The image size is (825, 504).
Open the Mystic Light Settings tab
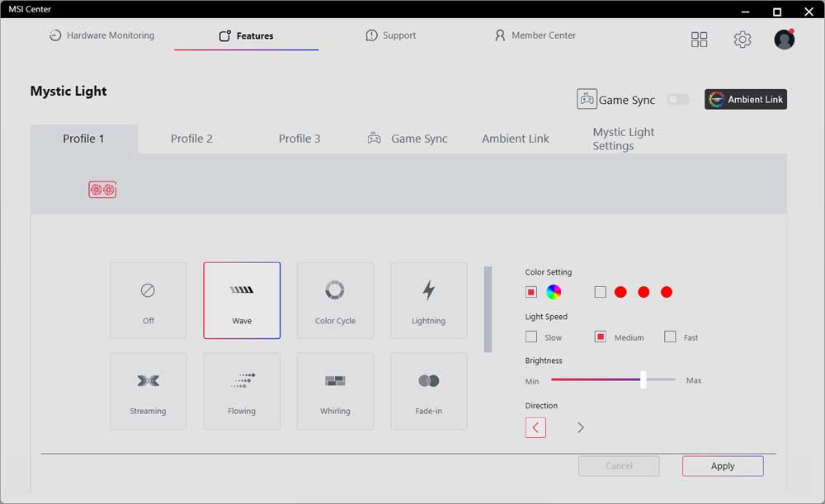(624, 139)
